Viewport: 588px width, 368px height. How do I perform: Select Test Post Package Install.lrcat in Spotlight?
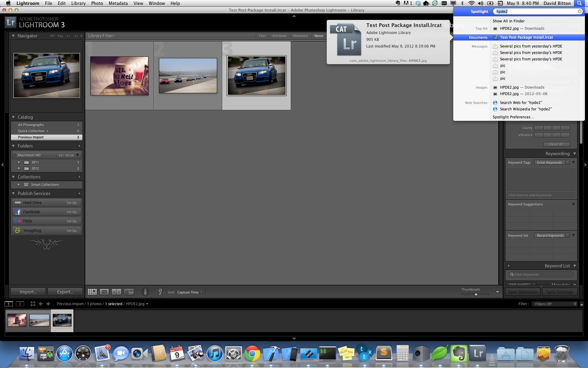click(x=526, y=37)
